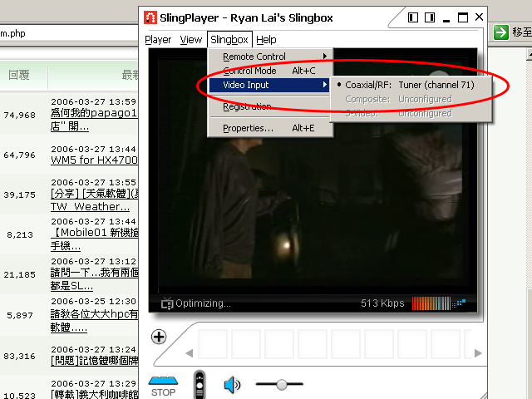
Task: Open Properties from Slingbox menu
Action: coord(270,128)
